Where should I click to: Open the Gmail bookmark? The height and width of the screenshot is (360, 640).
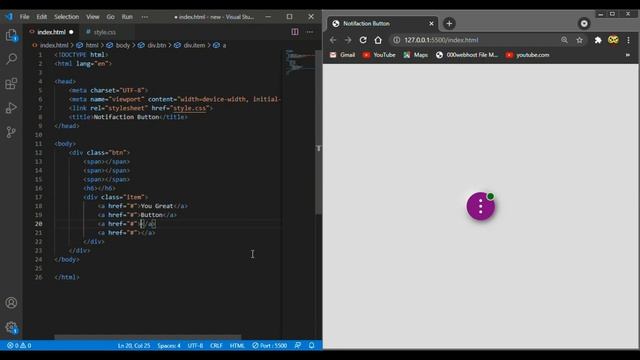coord(342,55)
